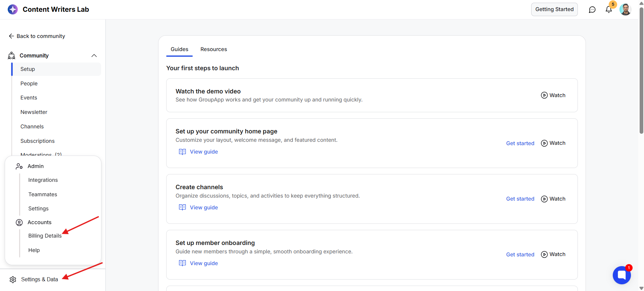Screen dimensions: 644x291
Task: Open the messages chat bubble icon
Action: coord(592,9)
